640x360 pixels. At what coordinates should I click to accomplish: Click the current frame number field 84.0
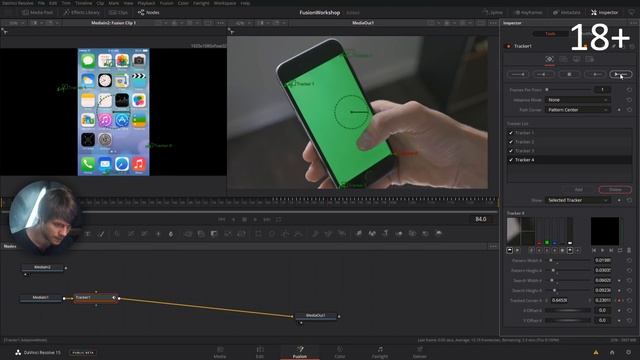[480, 219]
